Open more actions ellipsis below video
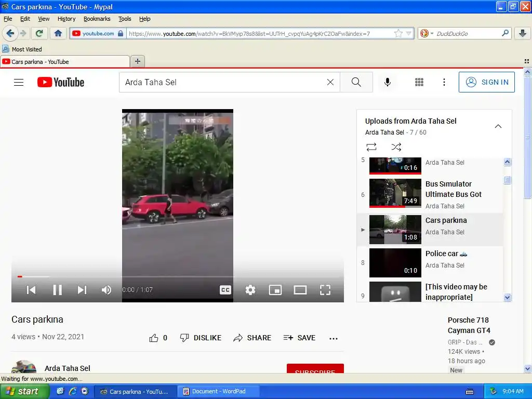The width and height of the screenshot is (532, 399). [x=334, y=338]
